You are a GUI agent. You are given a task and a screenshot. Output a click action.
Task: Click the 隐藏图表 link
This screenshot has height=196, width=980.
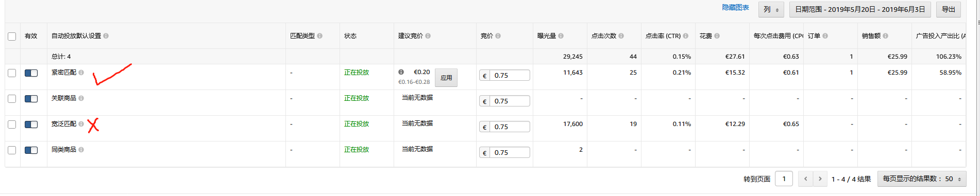tap(735, 8)
